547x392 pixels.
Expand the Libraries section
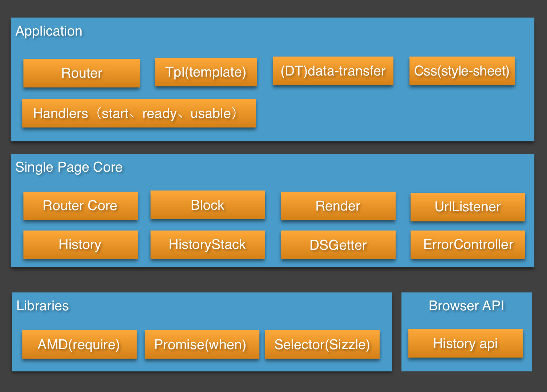tap(42, 306)
